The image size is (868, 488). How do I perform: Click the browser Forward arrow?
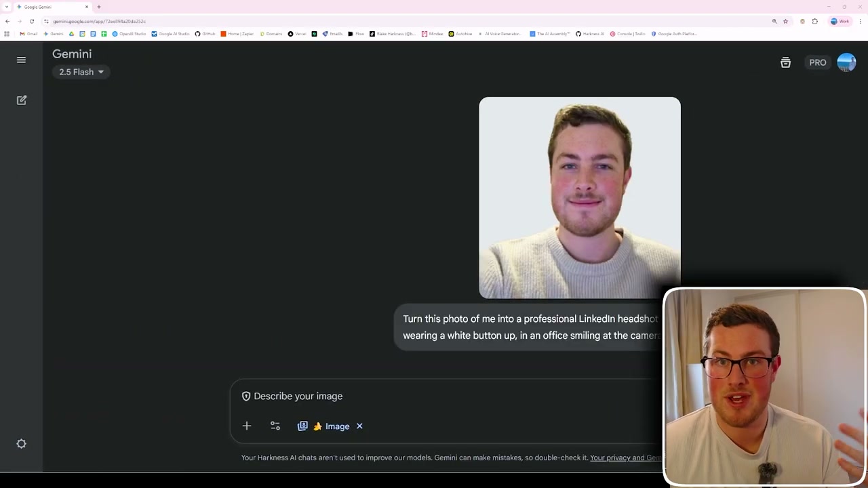coord(19,21)
